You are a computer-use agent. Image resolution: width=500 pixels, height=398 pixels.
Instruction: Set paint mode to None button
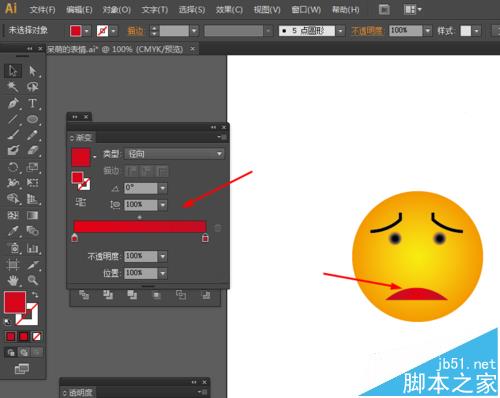[x=37, y=336]
